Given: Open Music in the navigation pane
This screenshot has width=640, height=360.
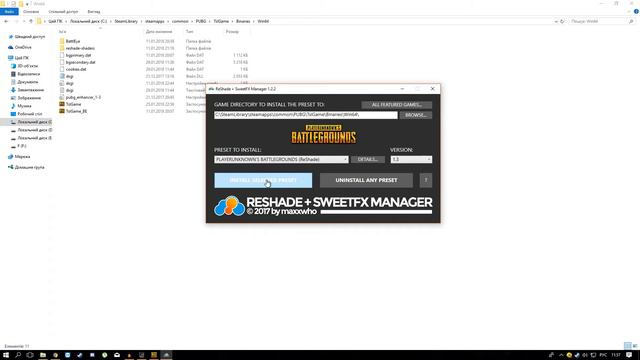Looking at the screenshot, I should [24, 106].
